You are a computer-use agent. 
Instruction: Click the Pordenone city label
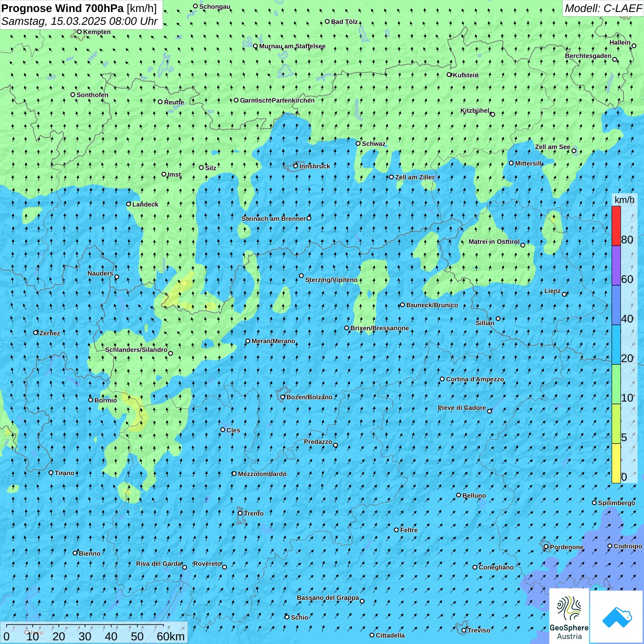point(567,547)
